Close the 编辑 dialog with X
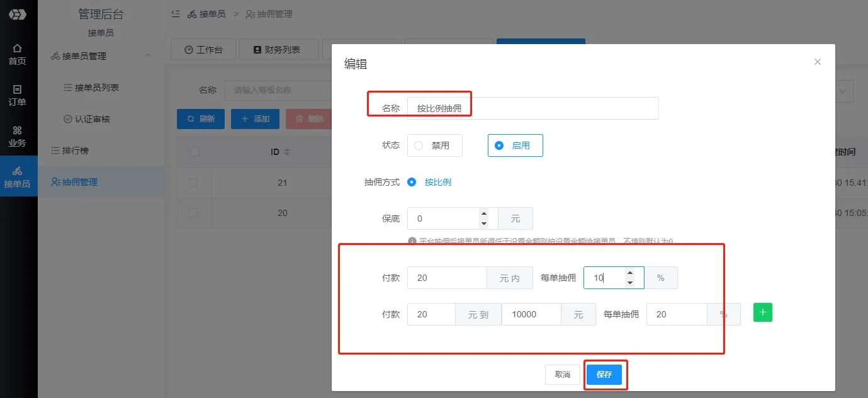The height and width of the screenshot is (398, 868). click(x=817, y=62)
